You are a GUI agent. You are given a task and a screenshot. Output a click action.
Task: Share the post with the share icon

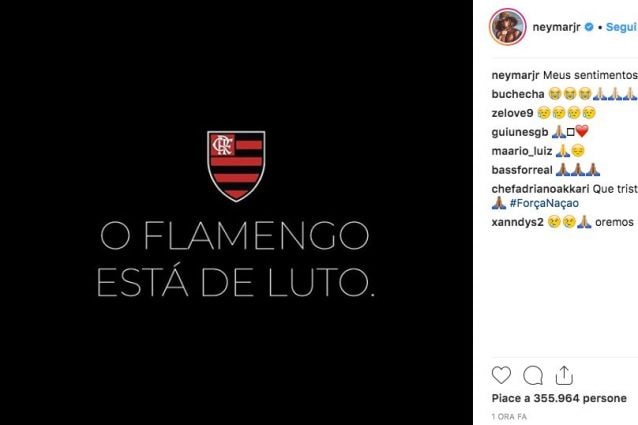point(564,375)
